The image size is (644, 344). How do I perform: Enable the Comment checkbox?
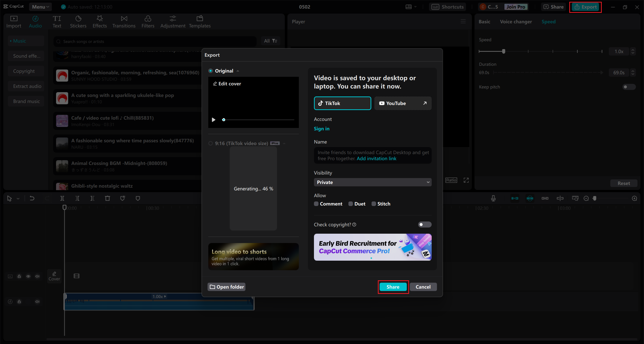[x=316, y=204]
